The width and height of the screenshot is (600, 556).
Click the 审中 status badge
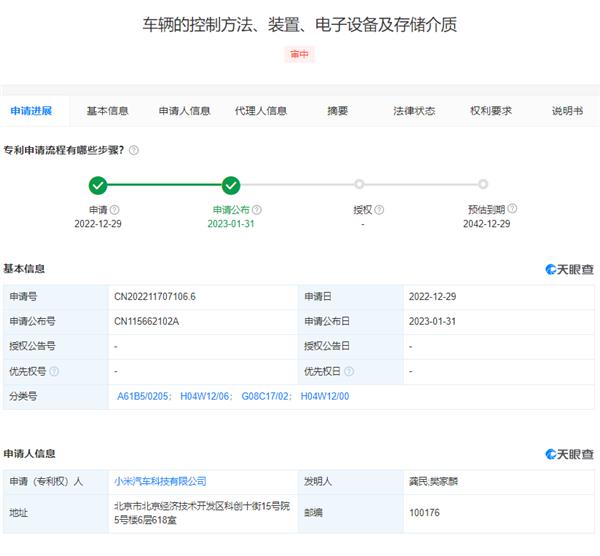(x=299, y=54)
